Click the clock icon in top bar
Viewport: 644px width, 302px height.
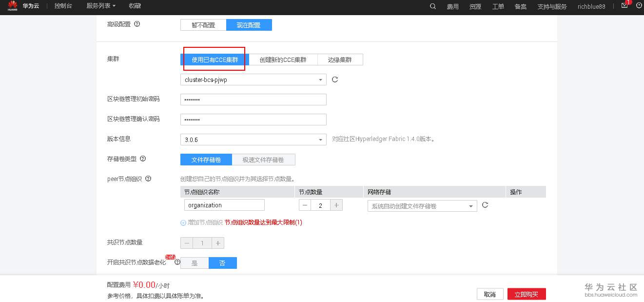point(639,6)
